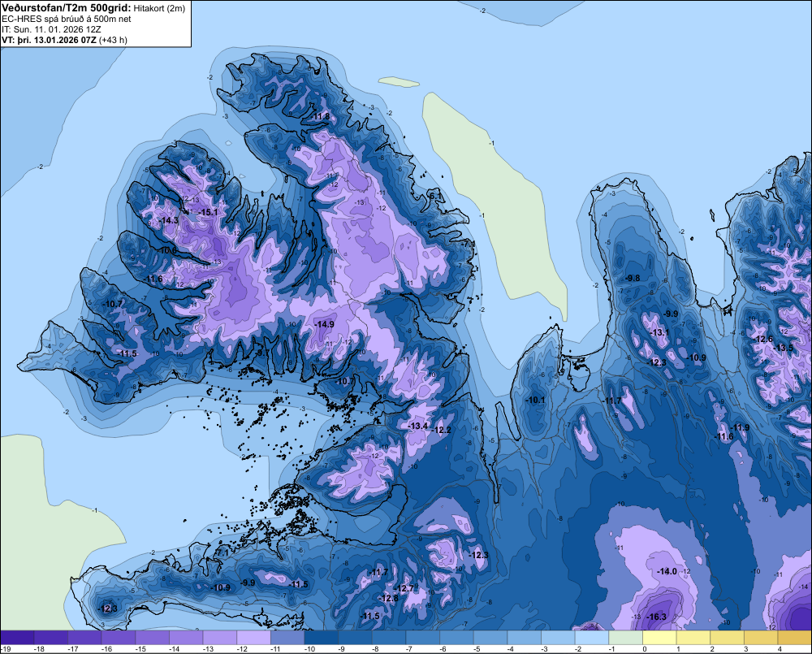Click the -11.9 temperature label

740,427
